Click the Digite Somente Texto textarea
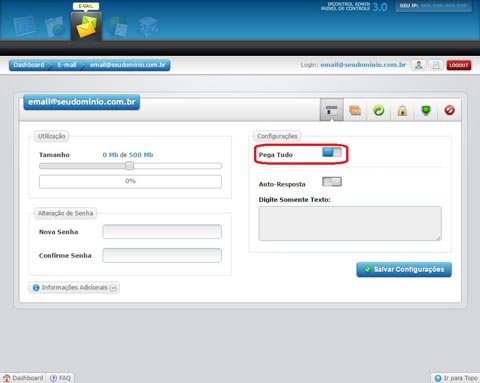Image resolution: width=480 pixels, height=383 pixels. [350, 223]
